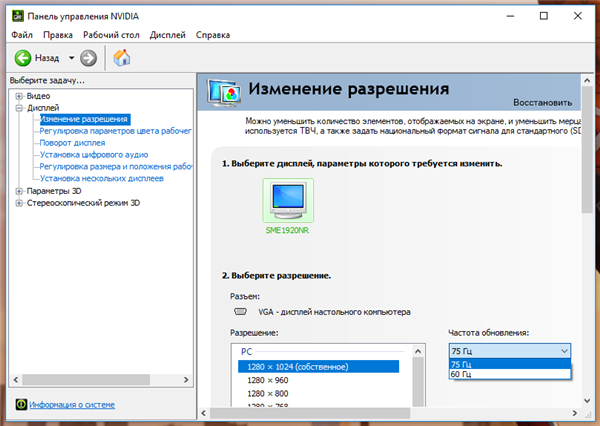600x426 pixels.
Task: Select the 1280 × 800 resolution
Action: tap(268, 393)
